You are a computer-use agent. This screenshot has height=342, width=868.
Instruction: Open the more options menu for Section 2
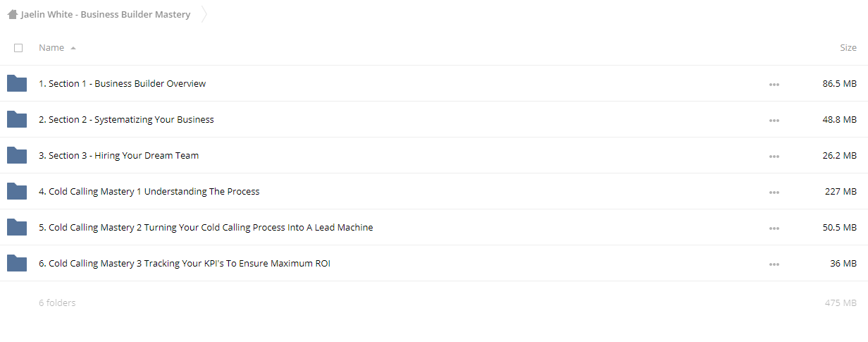774,120
